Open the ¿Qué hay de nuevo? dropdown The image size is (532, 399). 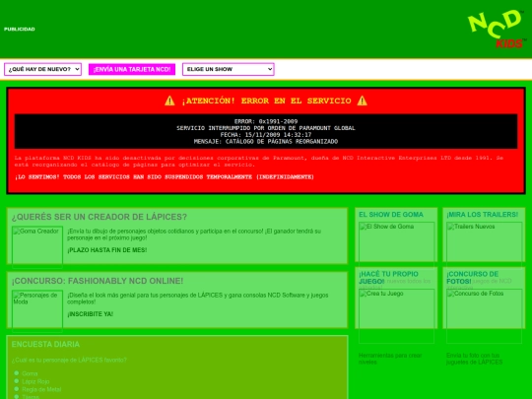click(x=42, y=69)
